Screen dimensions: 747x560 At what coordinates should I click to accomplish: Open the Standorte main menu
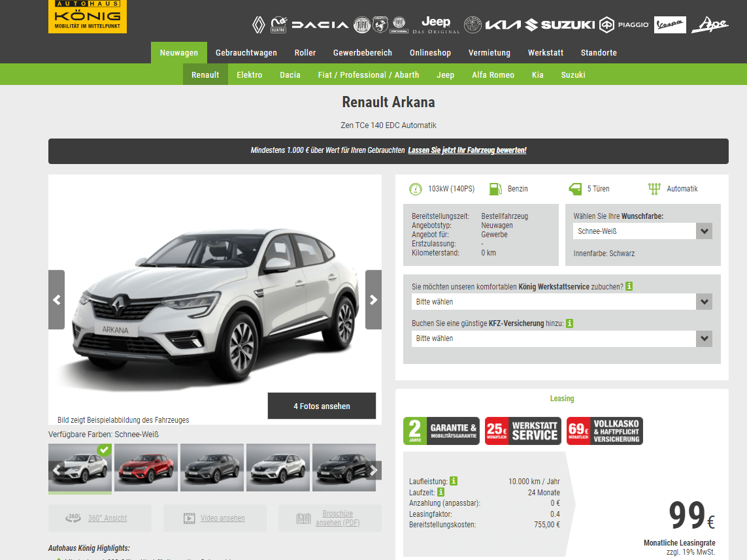pyautogui.click(x=599, y=53)
